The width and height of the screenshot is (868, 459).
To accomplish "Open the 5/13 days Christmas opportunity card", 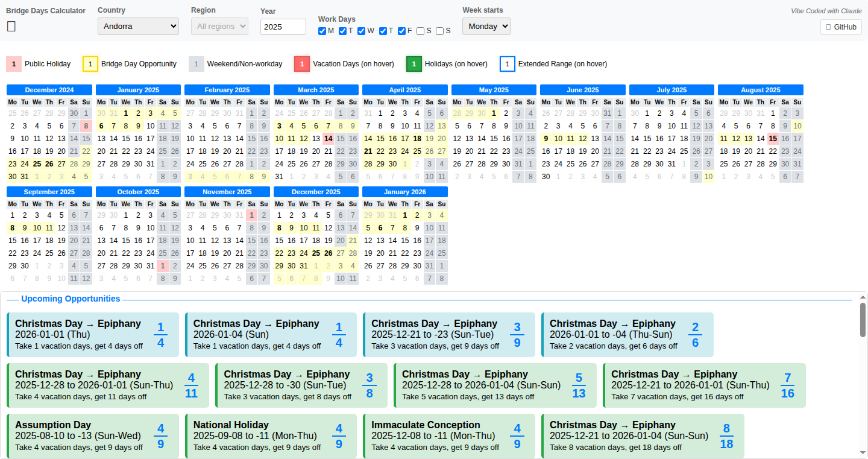I will coord(495,385).
